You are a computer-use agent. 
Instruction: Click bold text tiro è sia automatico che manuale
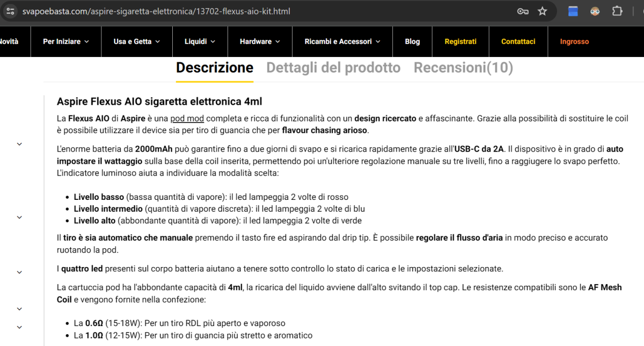(x=128, y=237)
